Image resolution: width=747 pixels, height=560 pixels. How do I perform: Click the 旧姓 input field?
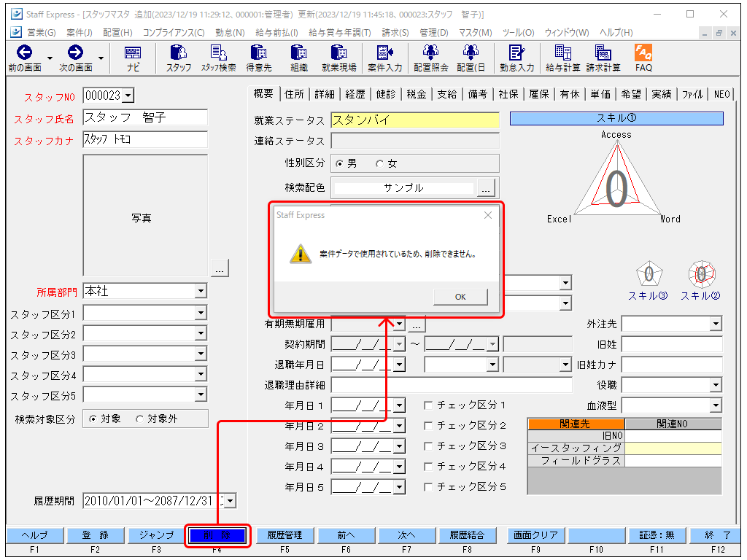pos(672,344)
